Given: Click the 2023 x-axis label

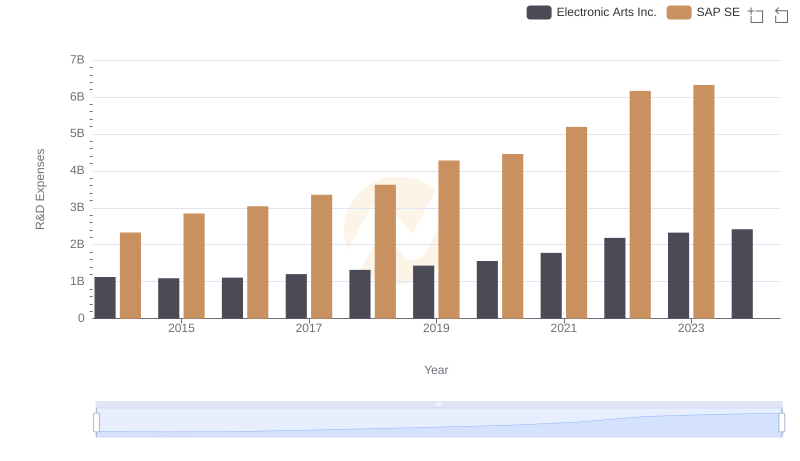Looking at the screenshot, I should 691,328.
